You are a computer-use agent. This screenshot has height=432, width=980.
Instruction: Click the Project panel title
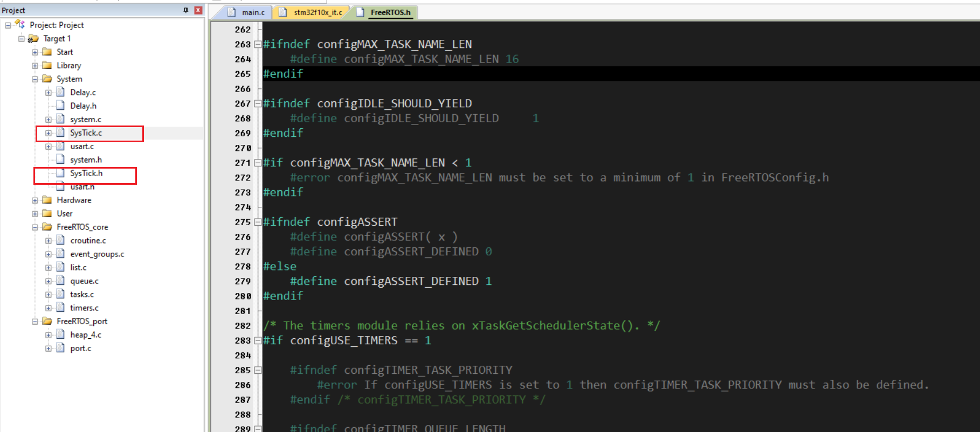tap(13, 10)
